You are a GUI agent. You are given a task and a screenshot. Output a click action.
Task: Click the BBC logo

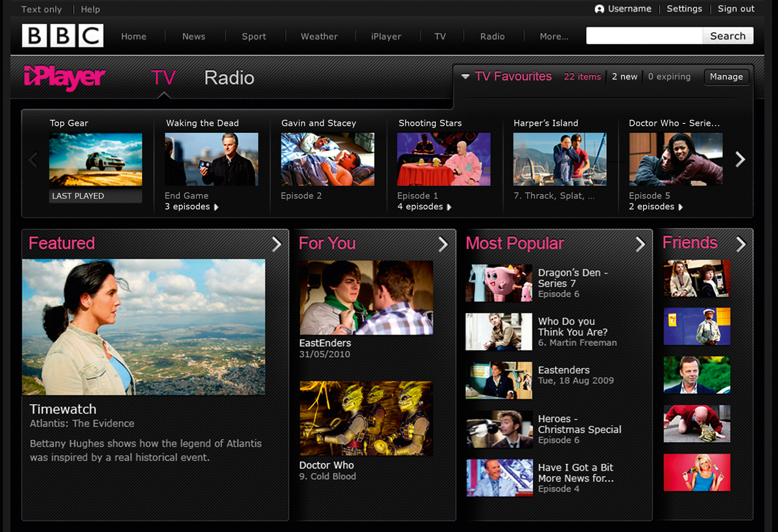62,36
